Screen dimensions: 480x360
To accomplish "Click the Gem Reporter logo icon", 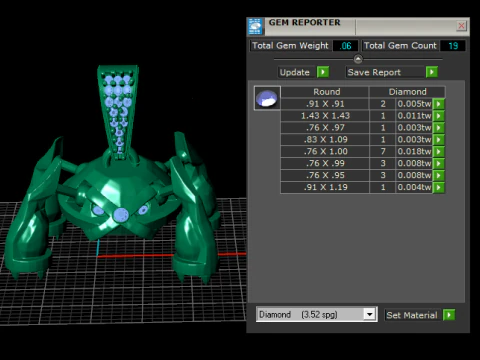I will pos(255,27).
